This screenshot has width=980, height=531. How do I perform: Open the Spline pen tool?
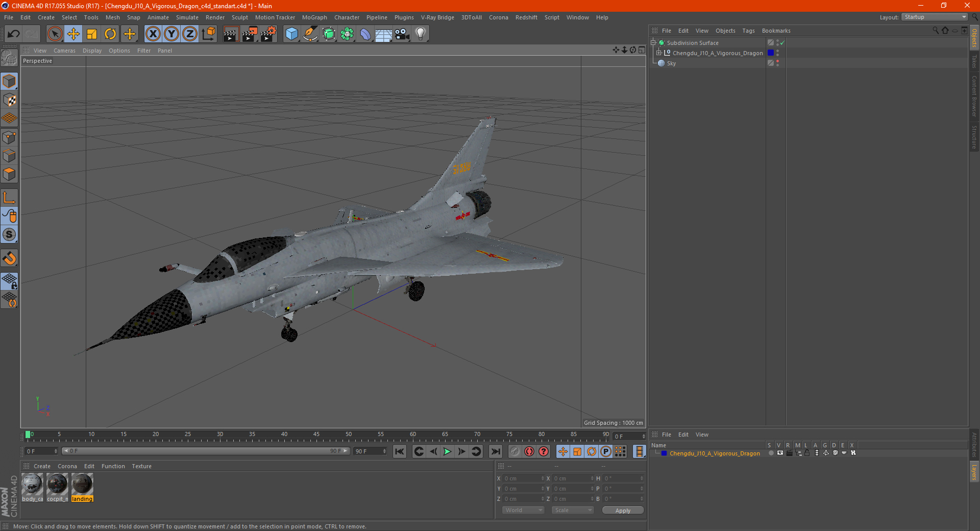pos(310,34)
